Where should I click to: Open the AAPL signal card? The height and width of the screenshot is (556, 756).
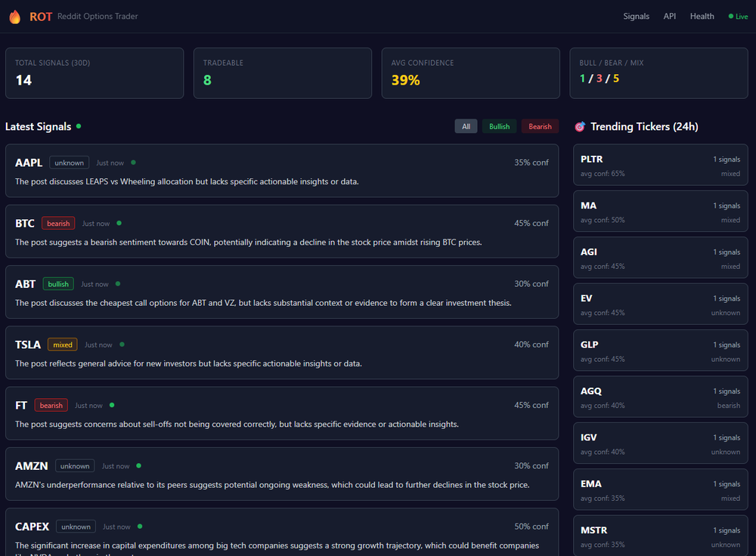point(282,171)
